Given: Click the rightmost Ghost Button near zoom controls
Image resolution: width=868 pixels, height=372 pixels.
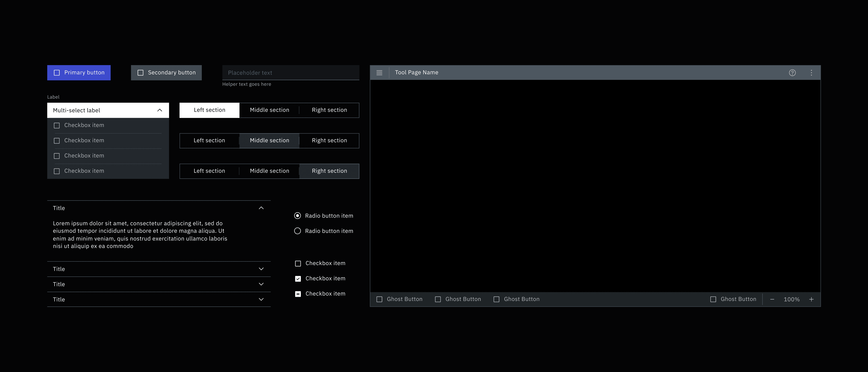Looking at the screenshot, I should 733,299.
